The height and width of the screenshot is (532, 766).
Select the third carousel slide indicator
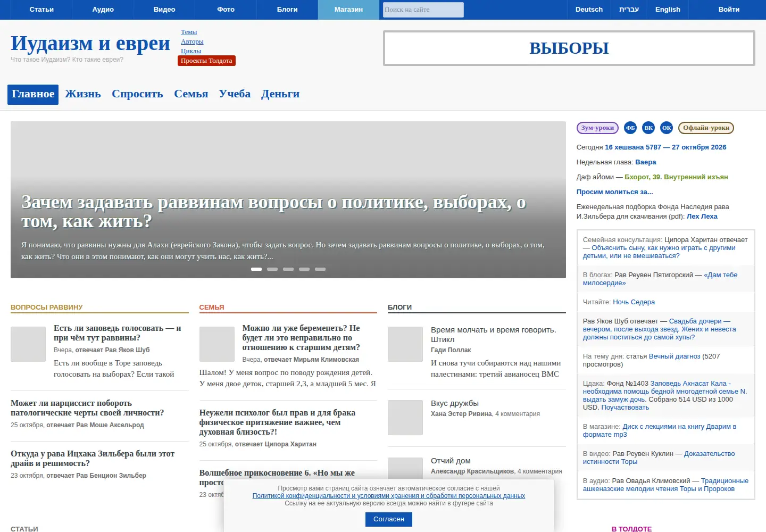(x=288, y=269)
